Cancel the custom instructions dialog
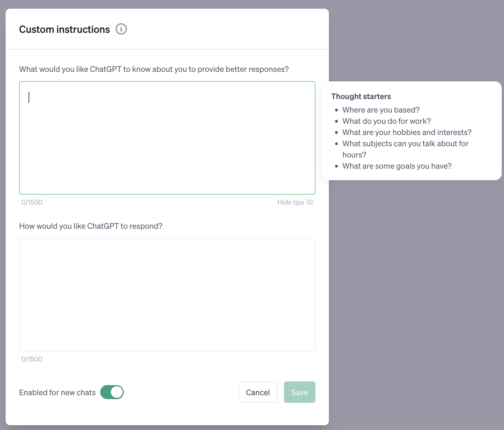The height and width of the screenshot is (430, 504). 258,392
